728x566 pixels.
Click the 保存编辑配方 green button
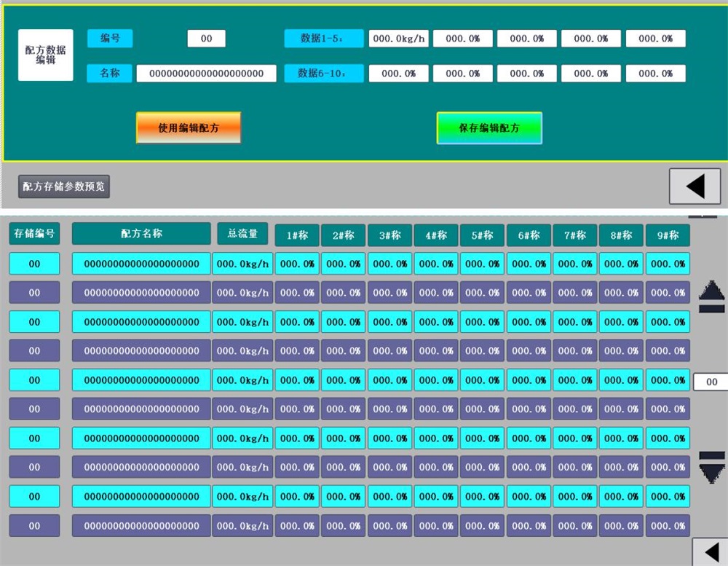[489, 128]
